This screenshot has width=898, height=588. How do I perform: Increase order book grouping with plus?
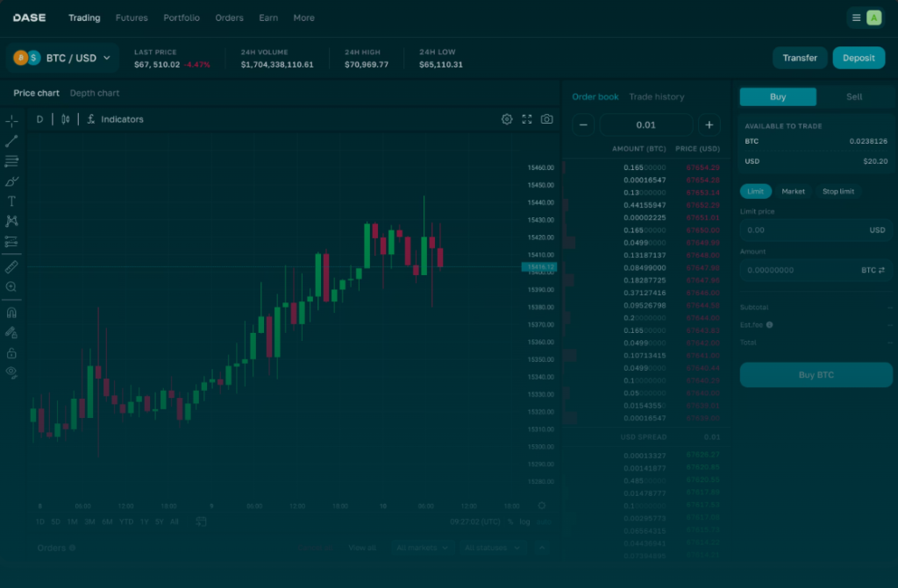[x=709, y=124]
